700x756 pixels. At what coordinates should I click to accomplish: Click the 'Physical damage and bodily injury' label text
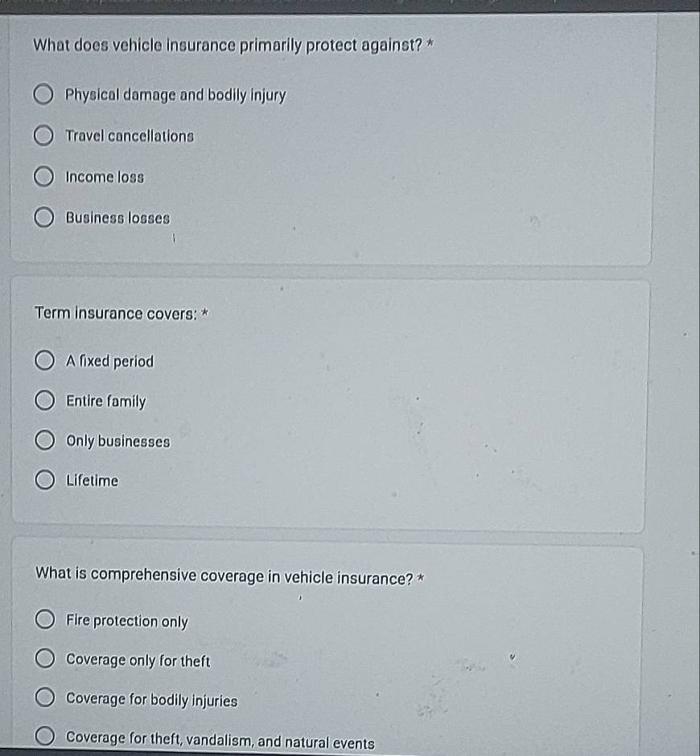pos(175,95)
